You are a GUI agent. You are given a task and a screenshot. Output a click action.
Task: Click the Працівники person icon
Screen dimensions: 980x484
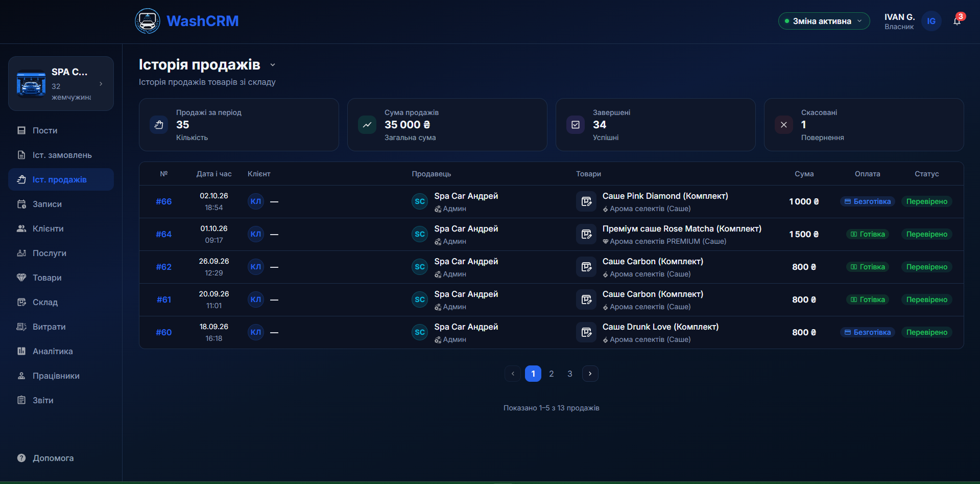21,376
